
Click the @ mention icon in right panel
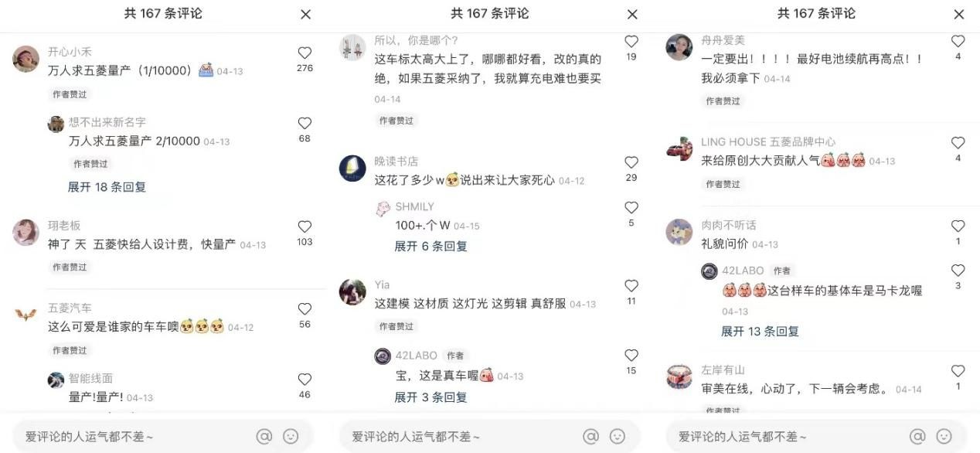click(x=917, y=436)
